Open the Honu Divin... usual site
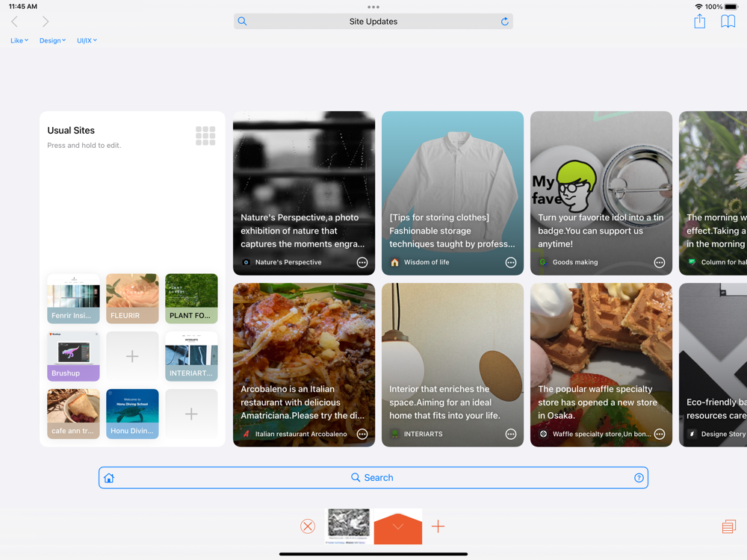747x560 pixels. [132, 414]
